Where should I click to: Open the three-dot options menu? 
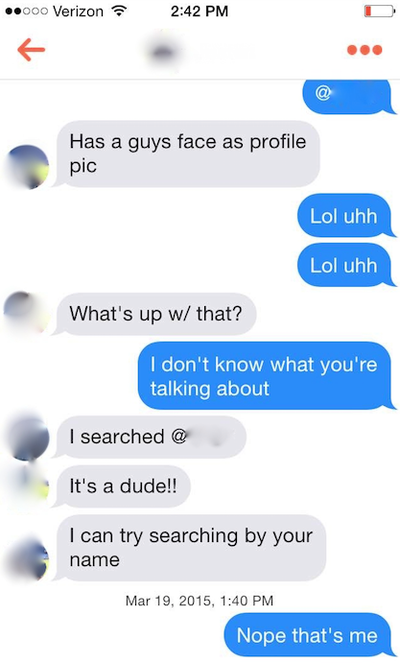tap(364, 50)
